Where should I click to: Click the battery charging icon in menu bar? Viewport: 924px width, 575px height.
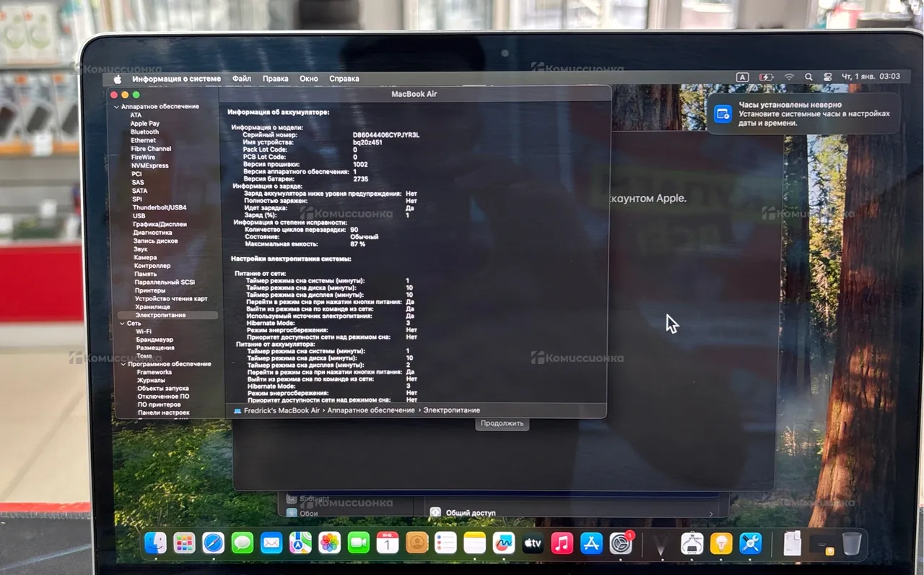[766, 77]
